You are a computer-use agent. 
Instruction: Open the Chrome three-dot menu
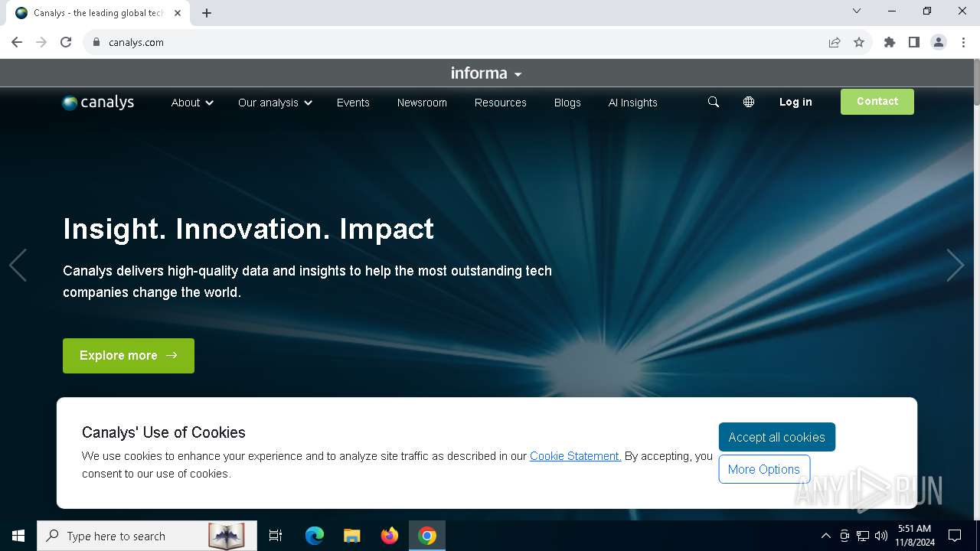point(963,42)
